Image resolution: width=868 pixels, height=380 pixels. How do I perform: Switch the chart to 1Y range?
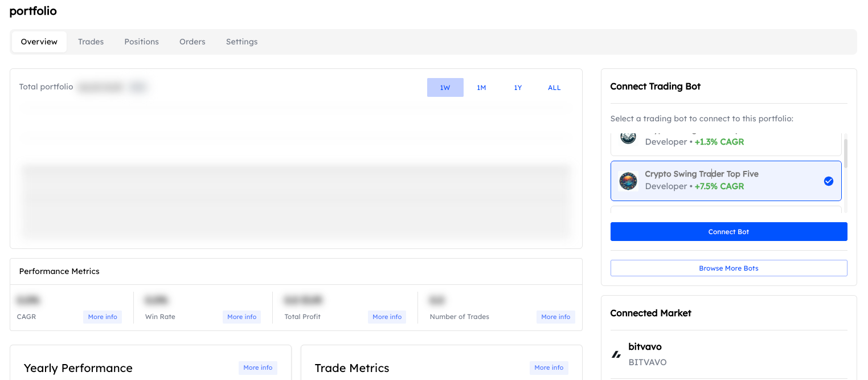coord(518,87)
